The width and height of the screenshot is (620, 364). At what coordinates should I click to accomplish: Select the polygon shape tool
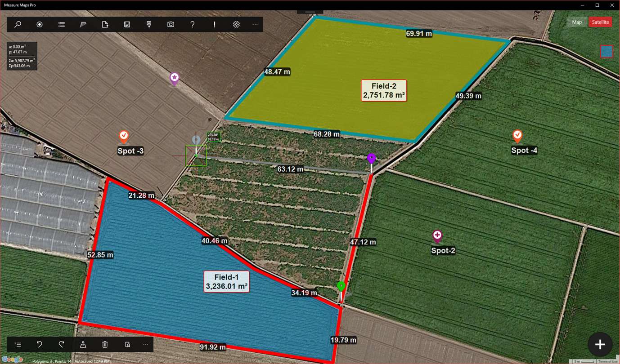coord(83,25)
